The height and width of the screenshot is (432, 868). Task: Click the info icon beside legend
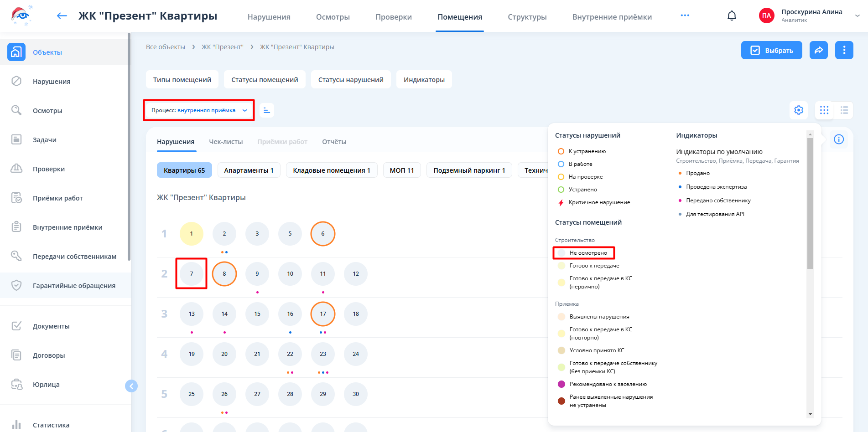tap(838, 139)
